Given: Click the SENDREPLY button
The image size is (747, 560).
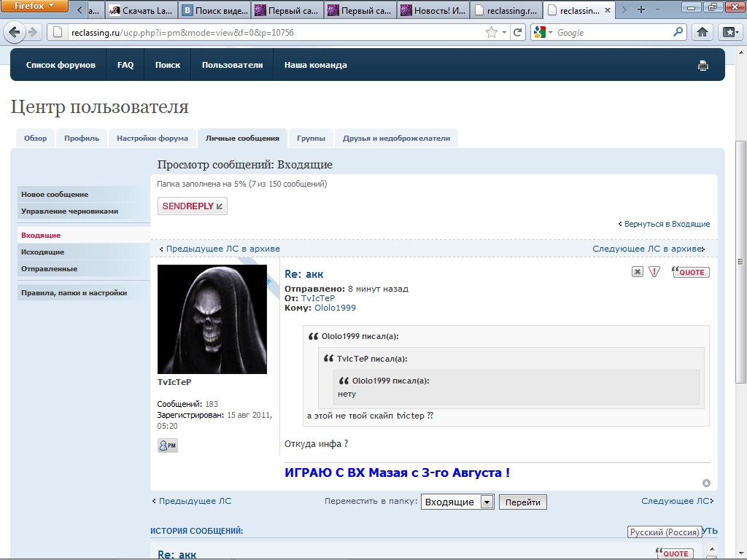Looking at the screenshot, I should 193,206.
